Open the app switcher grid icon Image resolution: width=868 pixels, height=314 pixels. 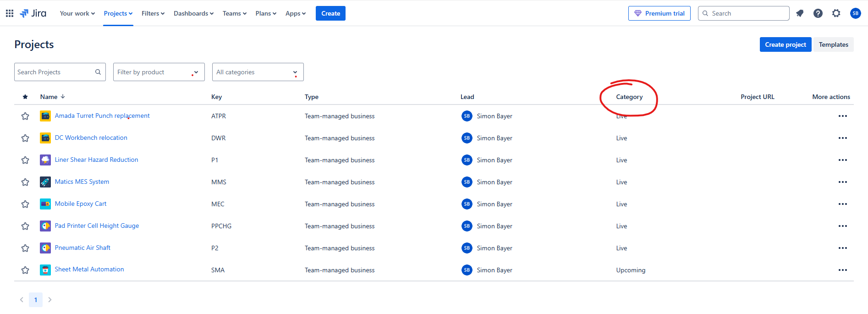point(10,13)
